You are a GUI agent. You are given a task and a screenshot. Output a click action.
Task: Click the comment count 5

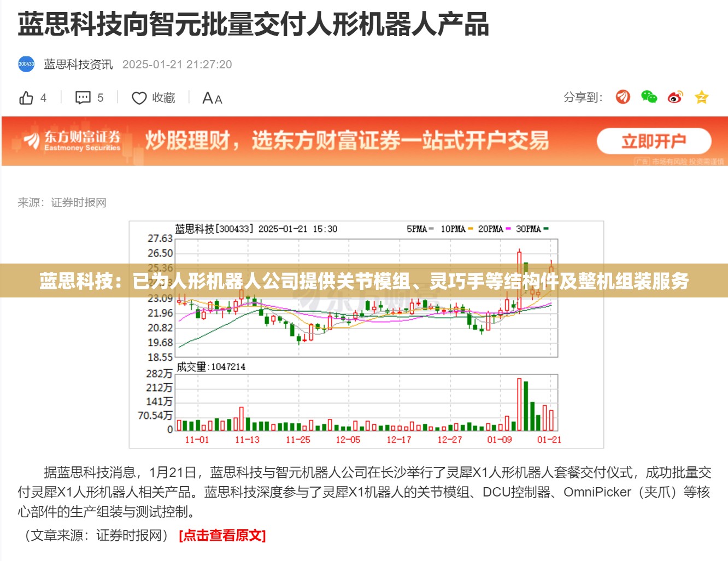coord(100,98)
